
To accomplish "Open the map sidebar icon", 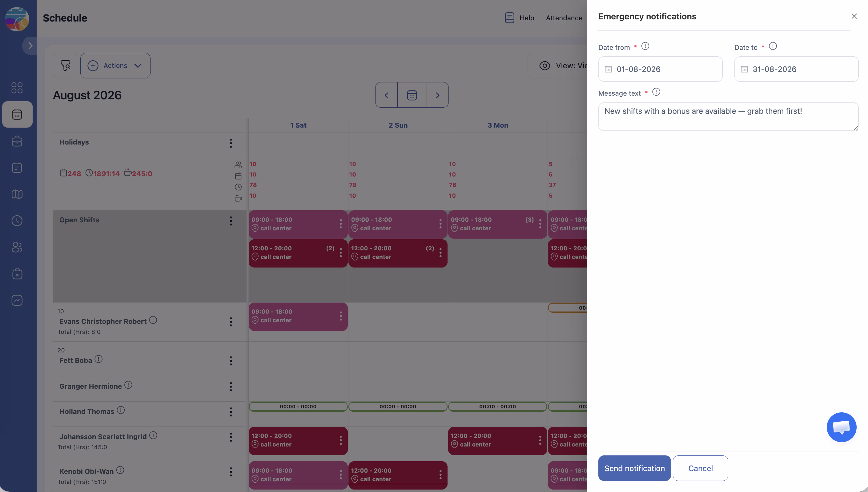I will pos(17,194).
